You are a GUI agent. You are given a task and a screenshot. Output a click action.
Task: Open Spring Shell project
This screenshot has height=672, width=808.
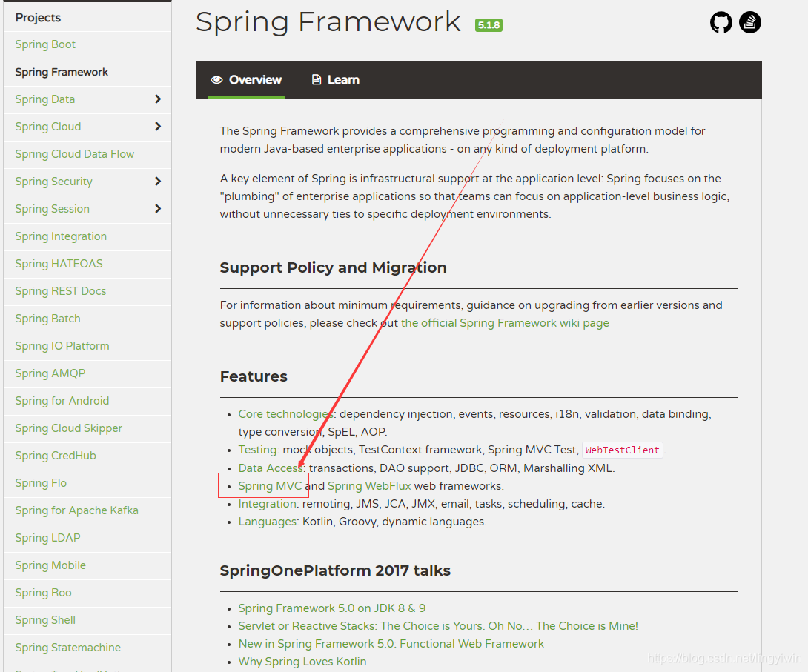click(44, 620)
